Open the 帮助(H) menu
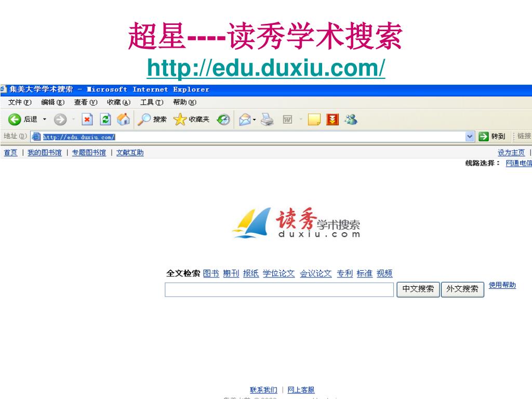The height and width of the screenshot is (399, 532). [184, 102]
